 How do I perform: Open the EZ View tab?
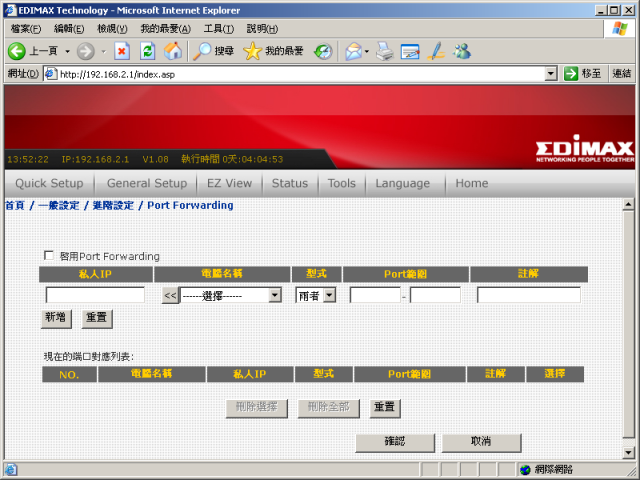[x=229, y=183]
